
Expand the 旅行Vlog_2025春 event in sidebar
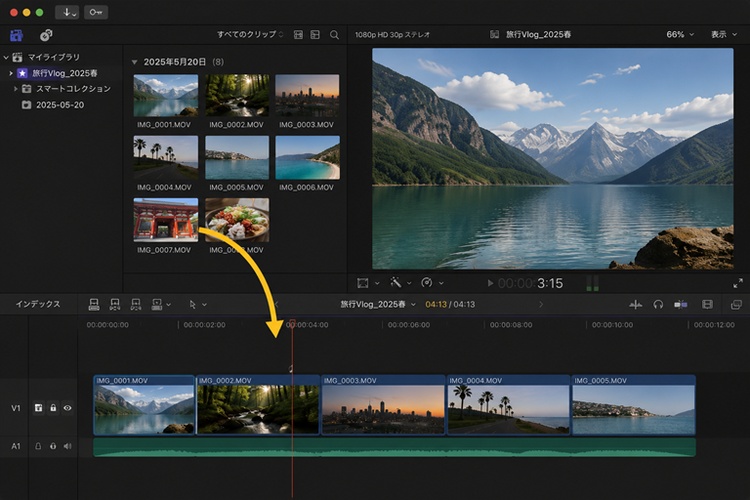11,73
